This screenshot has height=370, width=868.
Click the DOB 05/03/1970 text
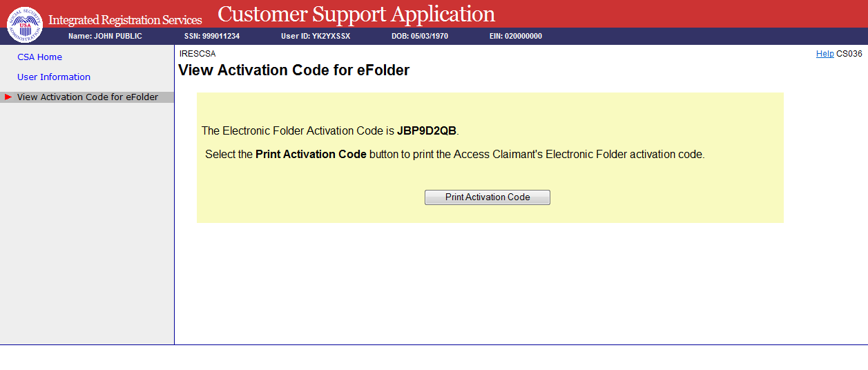tap(420, 36)
